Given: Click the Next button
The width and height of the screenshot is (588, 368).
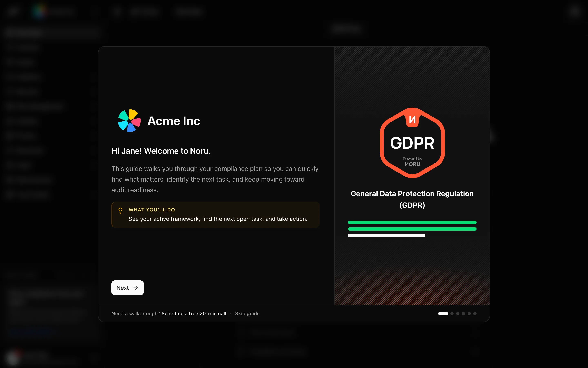Looking at the screenshot, I should point(127,288).
